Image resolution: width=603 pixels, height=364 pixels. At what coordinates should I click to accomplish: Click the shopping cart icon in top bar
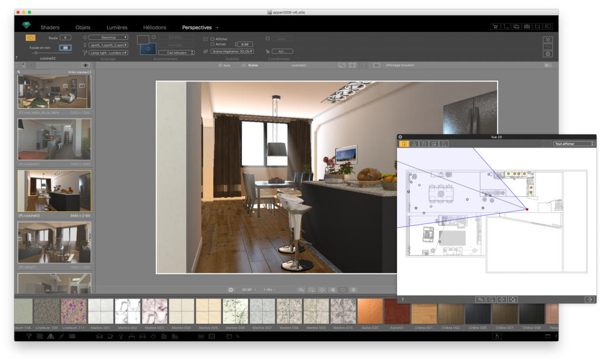pos(495,27)
